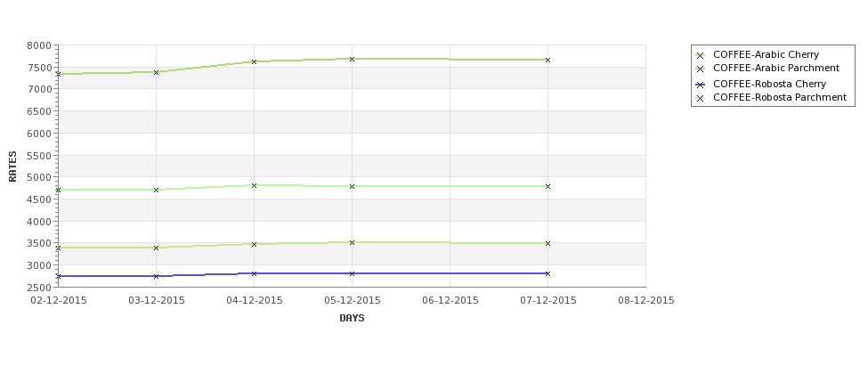
Task: Click top line data point at 04-12-2015
Action: pyautogui.click(x=254, y=61)
